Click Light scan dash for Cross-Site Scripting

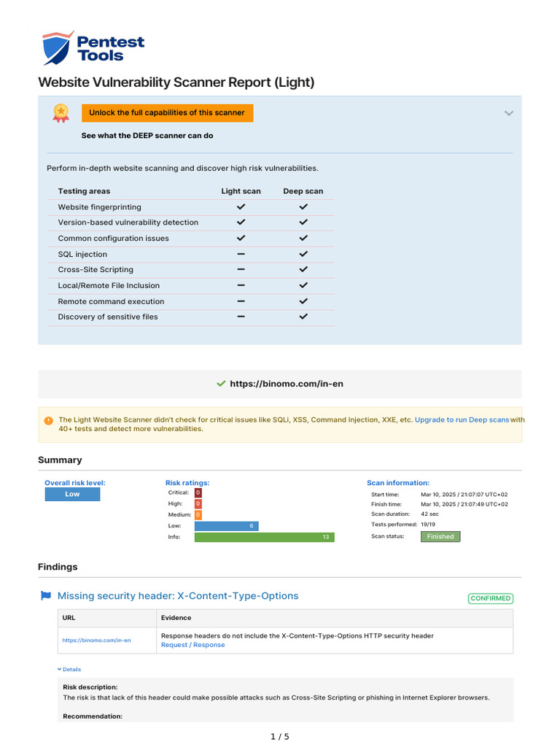click(x=241, y=270)
